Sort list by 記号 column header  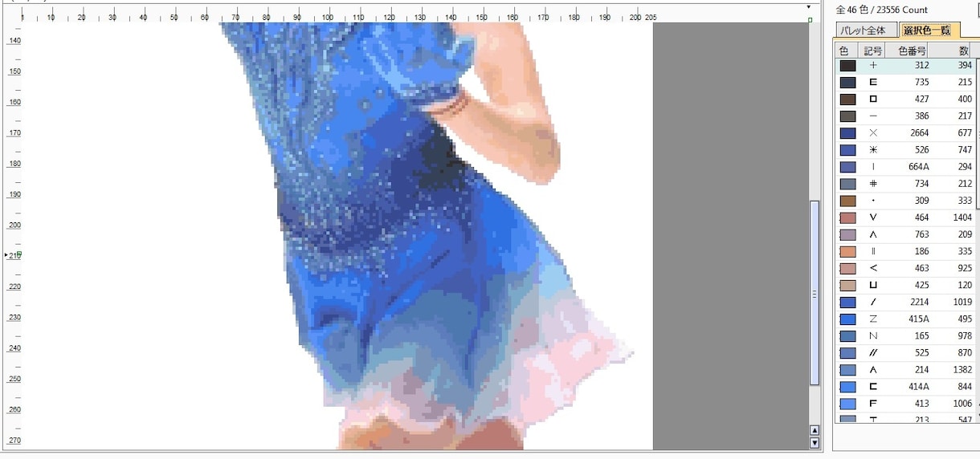click(x=873, y=50)
